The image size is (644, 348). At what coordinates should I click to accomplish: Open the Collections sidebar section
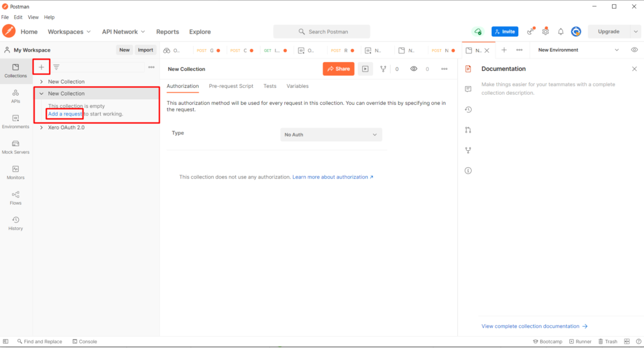pyautogui.click(x=16, y=70)
